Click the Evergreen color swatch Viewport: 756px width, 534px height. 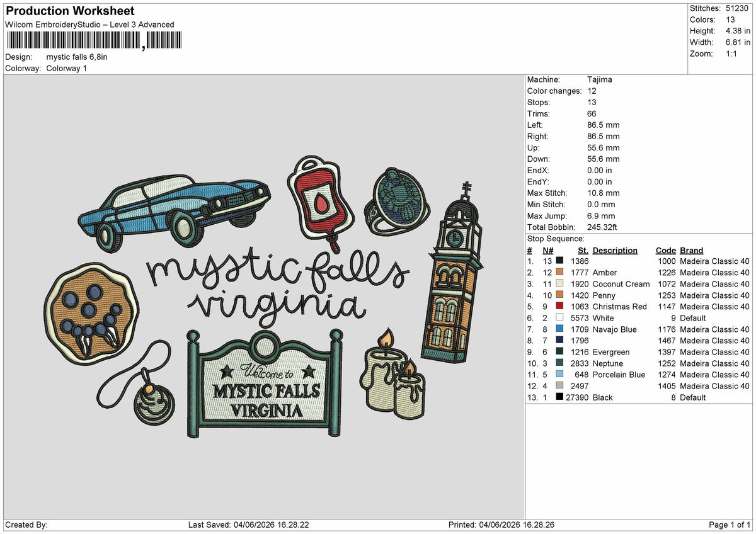pyautogui.click(x=559, y=352)
